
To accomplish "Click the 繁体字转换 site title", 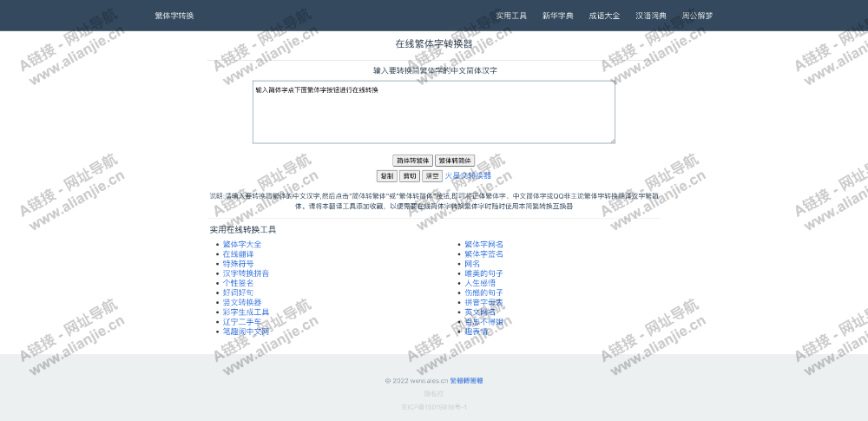I will [174, 16].
